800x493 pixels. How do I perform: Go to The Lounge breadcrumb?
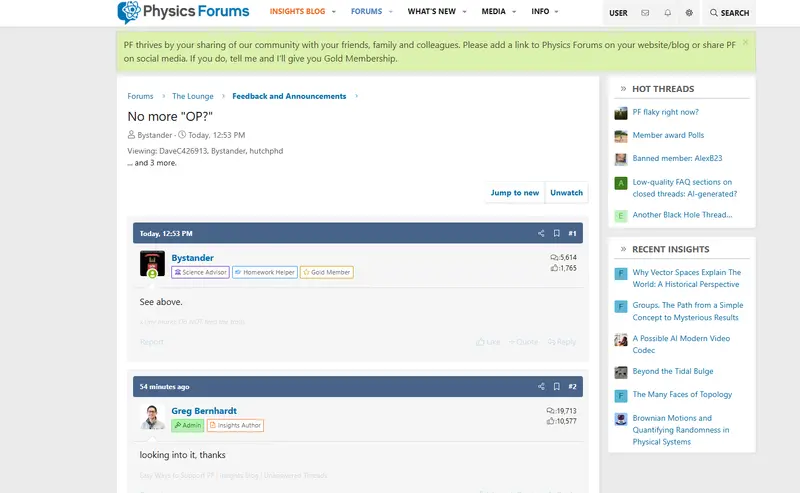coord(193,96)
